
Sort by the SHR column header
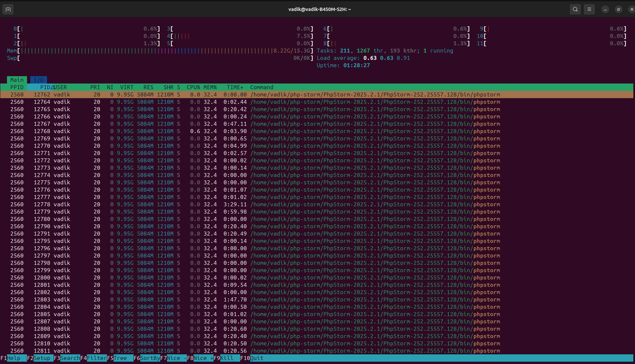pos(169,87)
